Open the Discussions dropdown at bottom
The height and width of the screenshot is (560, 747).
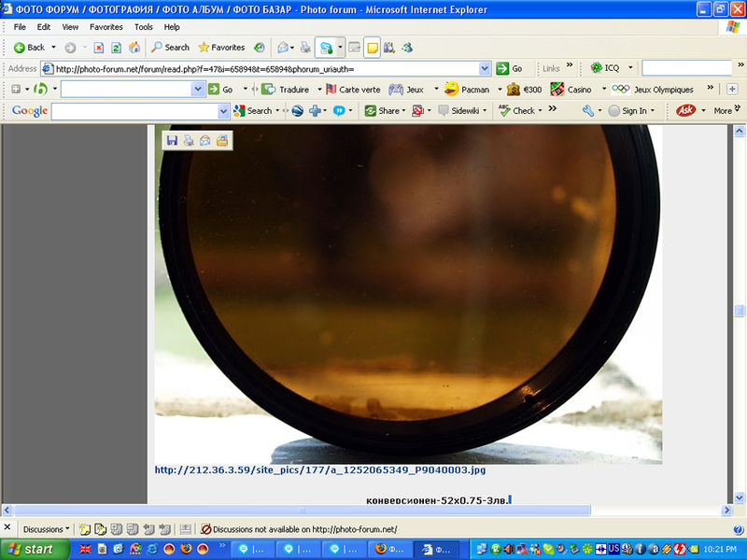coord(45,529)
